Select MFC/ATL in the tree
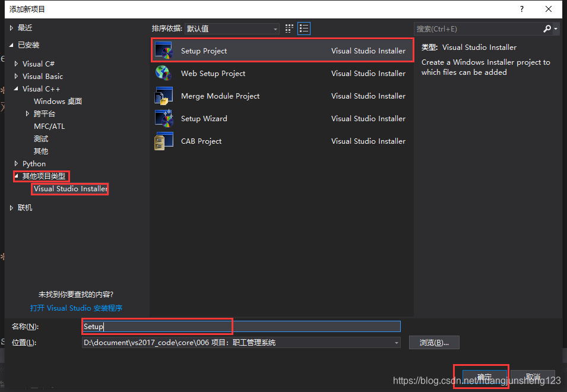This screenshot has height=392, width=567. coord(49,126)
